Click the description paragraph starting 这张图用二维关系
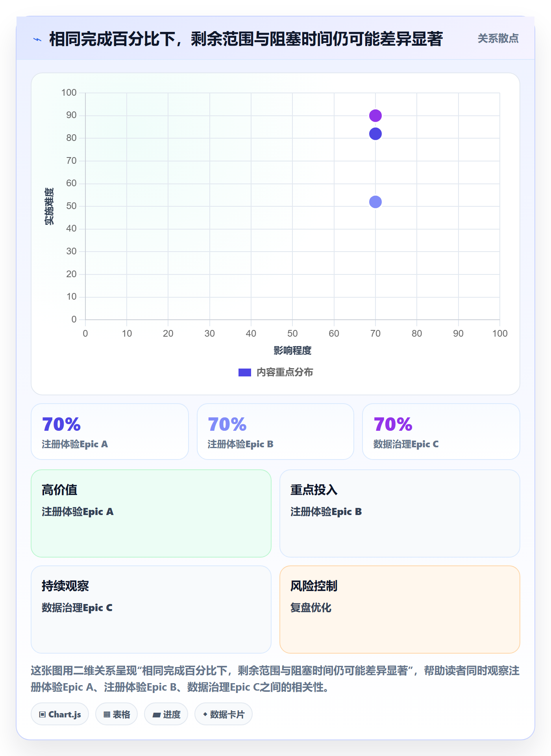 click(x=275, y=679)
